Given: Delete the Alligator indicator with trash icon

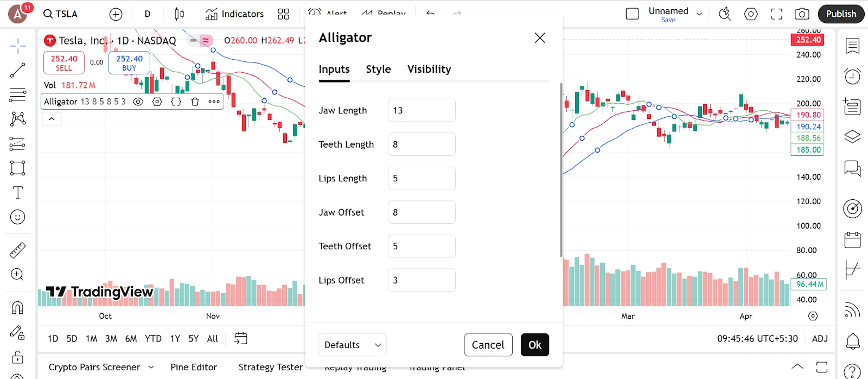Looking at the screenshot, I should 195,102.
